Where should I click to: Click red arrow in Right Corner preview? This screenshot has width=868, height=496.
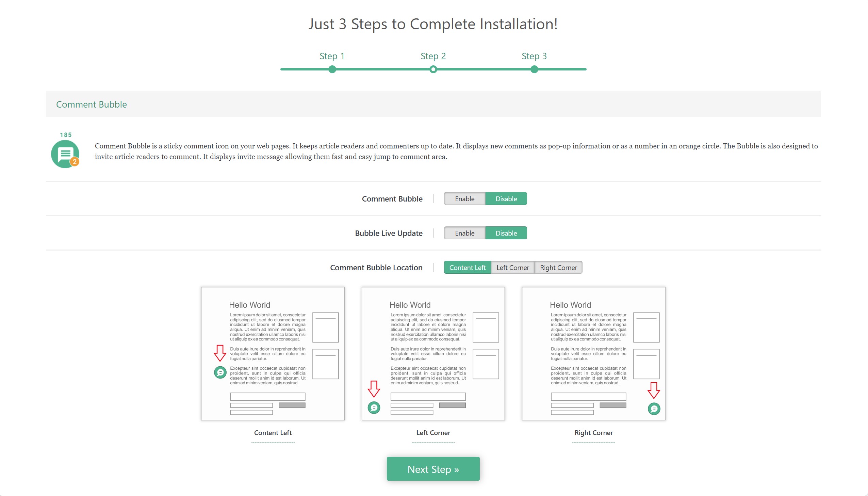[x=654, y=390]
